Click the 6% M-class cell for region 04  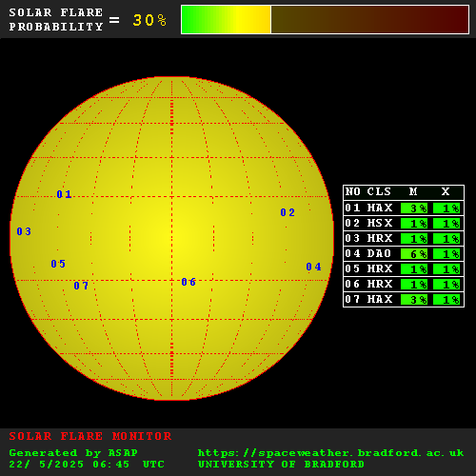[414, 254]
